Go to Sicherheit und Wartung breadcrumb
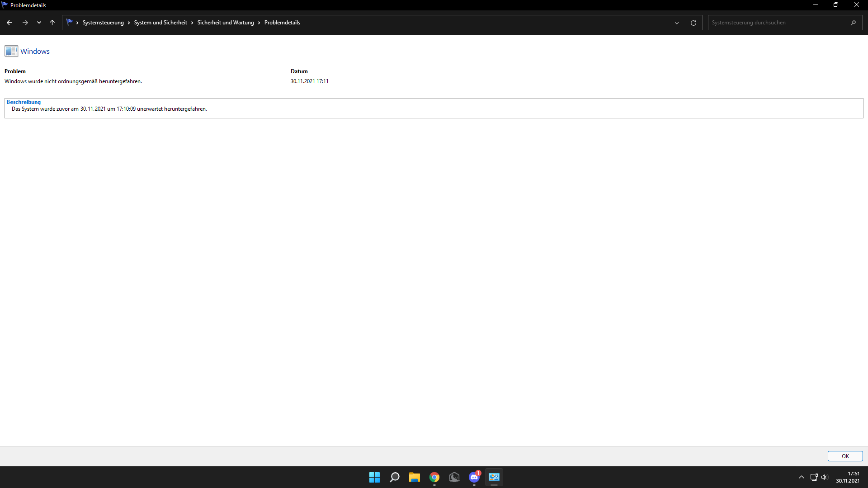Viewport: 868px width, 488px height. coord(225,23)
